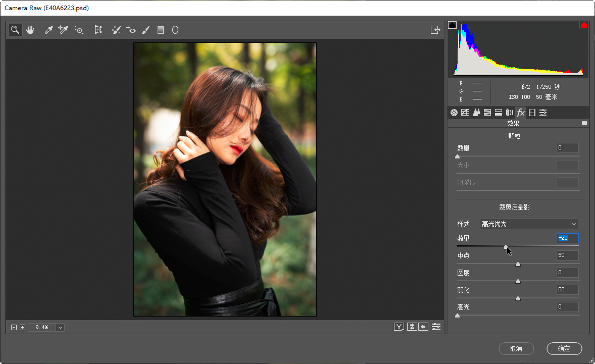Select the White Balance eyedropper tool
This screenshot has height=364, width=595.
tap(49, 30)
